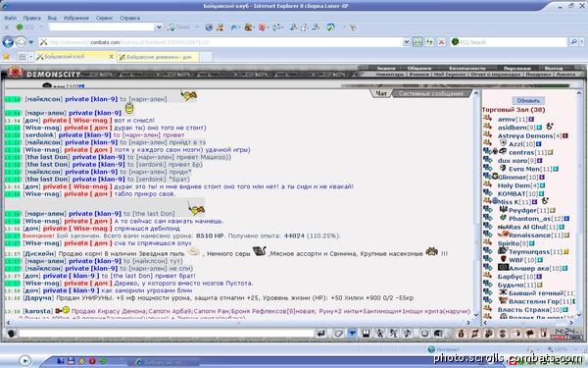Open the Quick Tabs grid icon
This screenshot has height=368, width=588.
tap(23, 57)
